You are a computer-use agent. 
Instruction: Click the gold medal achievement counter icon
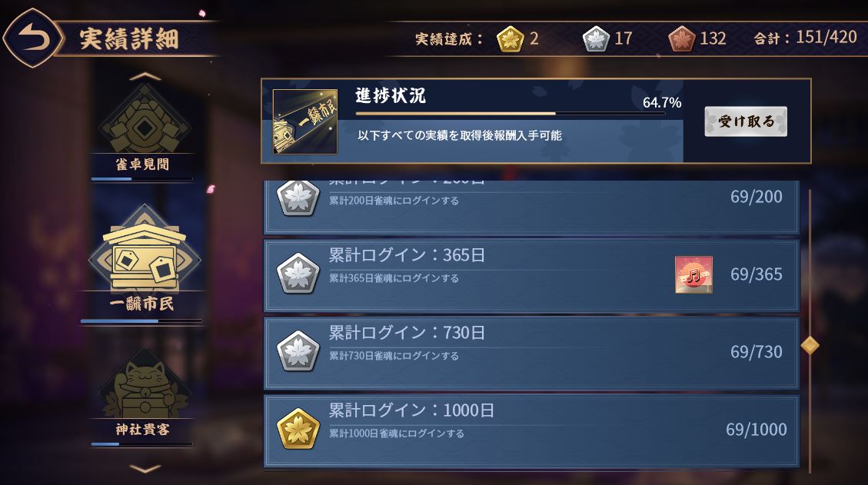click(x=510, y=38)
